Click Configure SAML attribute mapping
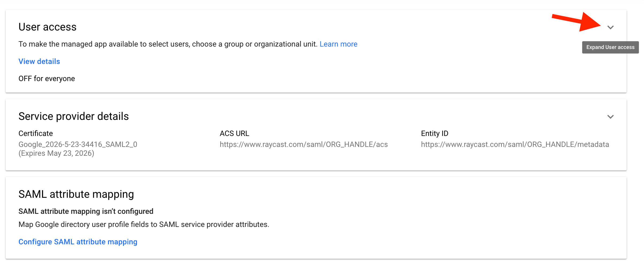This screenshot has height=266, width=644. click(x=78, y=242)
